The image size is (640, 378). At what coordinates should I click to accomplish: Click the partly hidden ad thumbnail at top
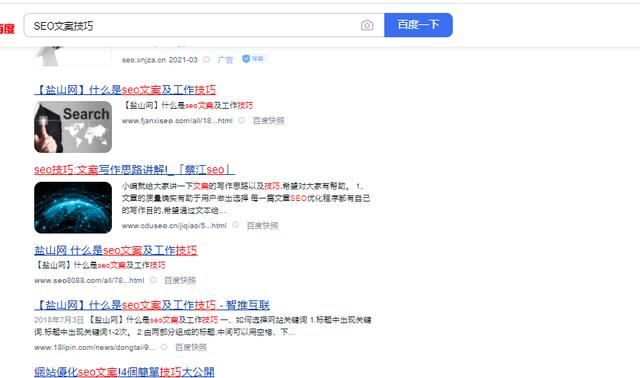[x=73, y=56]
